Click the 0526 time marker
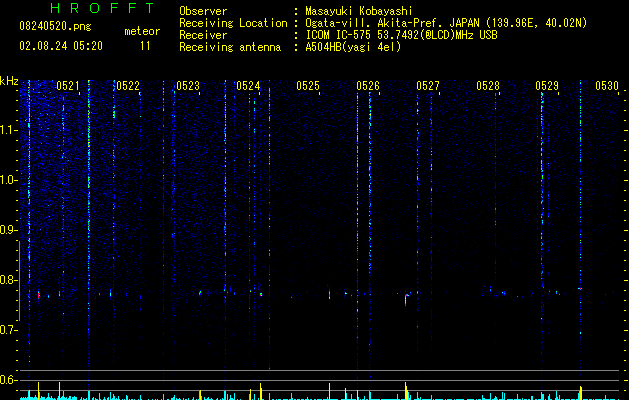This screenshot has width=629, height=400. click(x=368, y=86)
